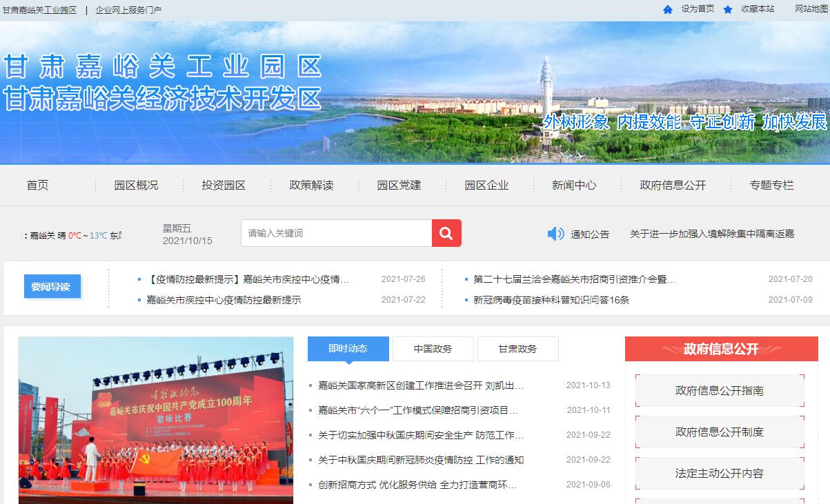The image size is (830, 504).
Task: Click the 100周年 singing contest photo
Action: click(156, 420)
